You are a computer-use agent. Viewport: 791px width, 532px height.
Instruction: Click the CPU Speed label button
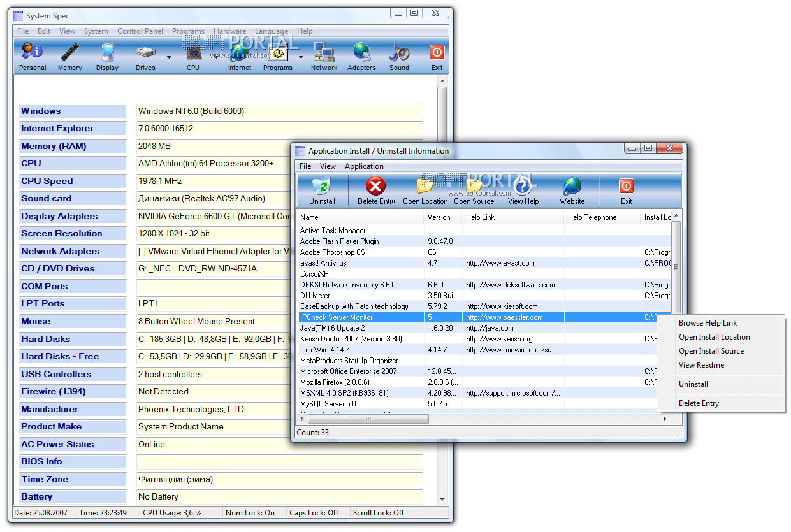(x=73, y=181)
